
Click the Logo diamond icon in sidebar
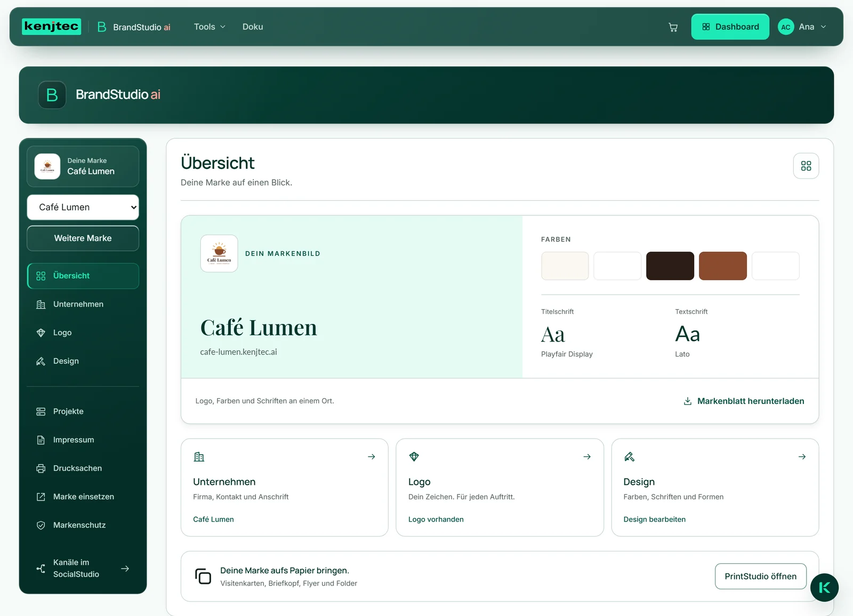[x=41, y=333]
